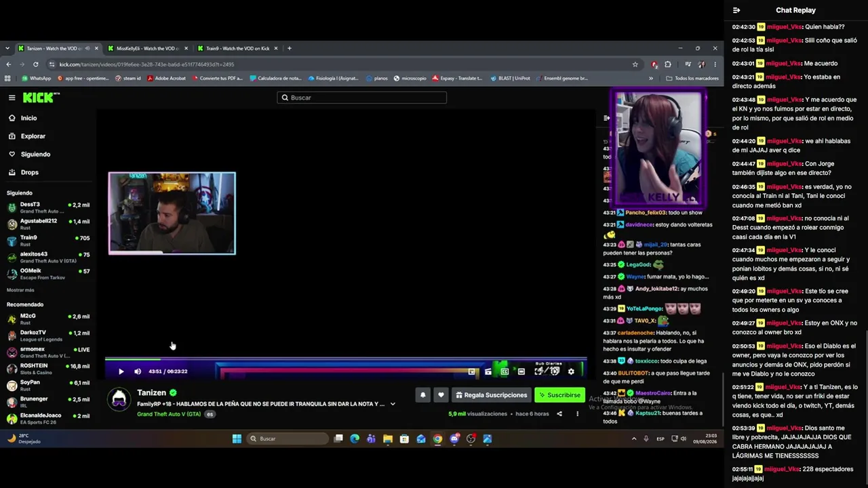Open steam id bookmark

point(128,78)
